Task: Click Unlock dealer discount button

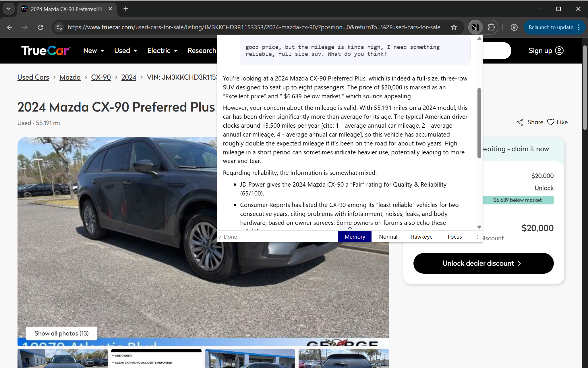Action: coord(483,263)
